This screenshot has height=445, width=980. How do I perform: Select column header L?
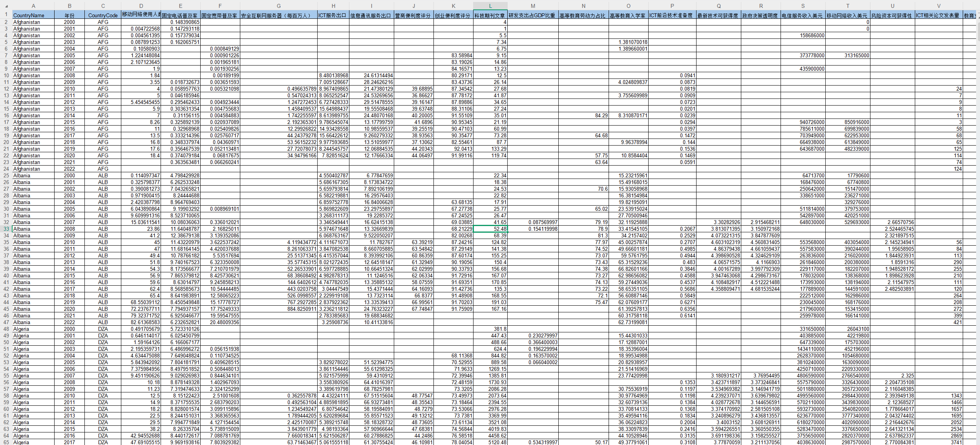(490, 6)
